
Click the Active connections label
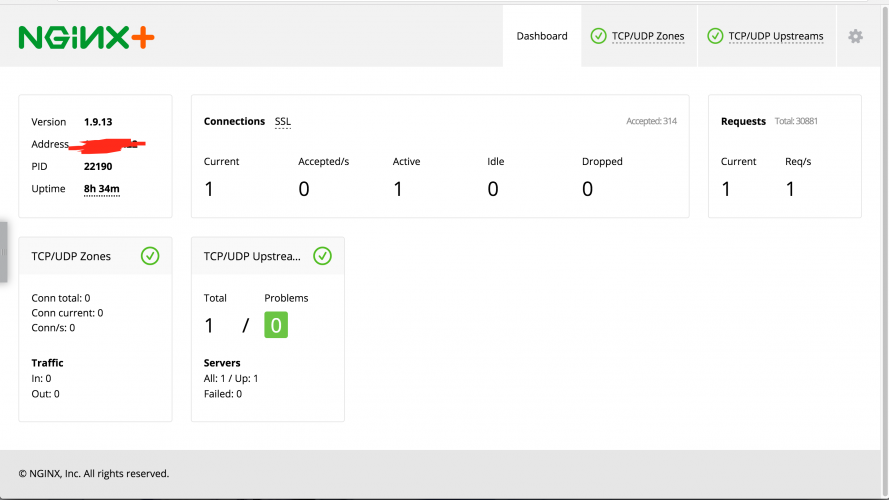click(x=406, y=162)
